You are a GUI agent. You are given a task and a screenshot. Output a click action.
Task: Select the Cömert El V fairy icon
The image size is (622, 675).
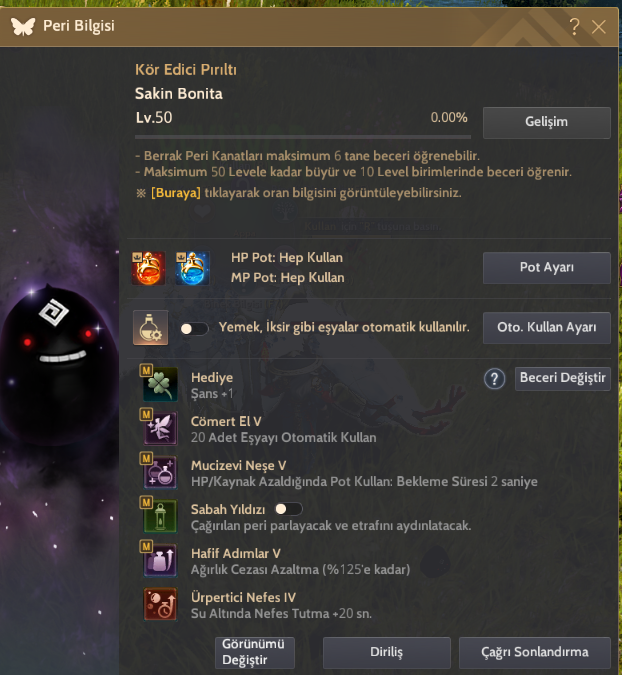click(160, 428)
